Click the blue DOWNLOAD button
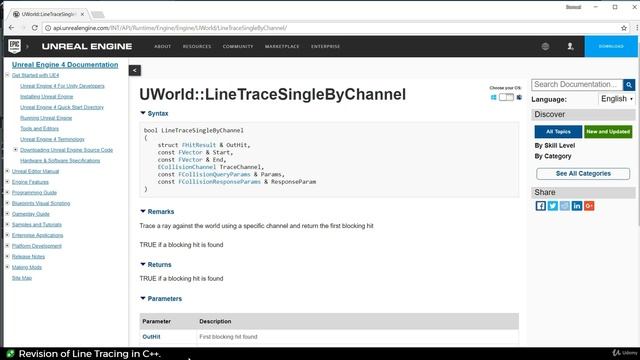The height and width of the screenshot is (360, 640). tap(611, 47)
